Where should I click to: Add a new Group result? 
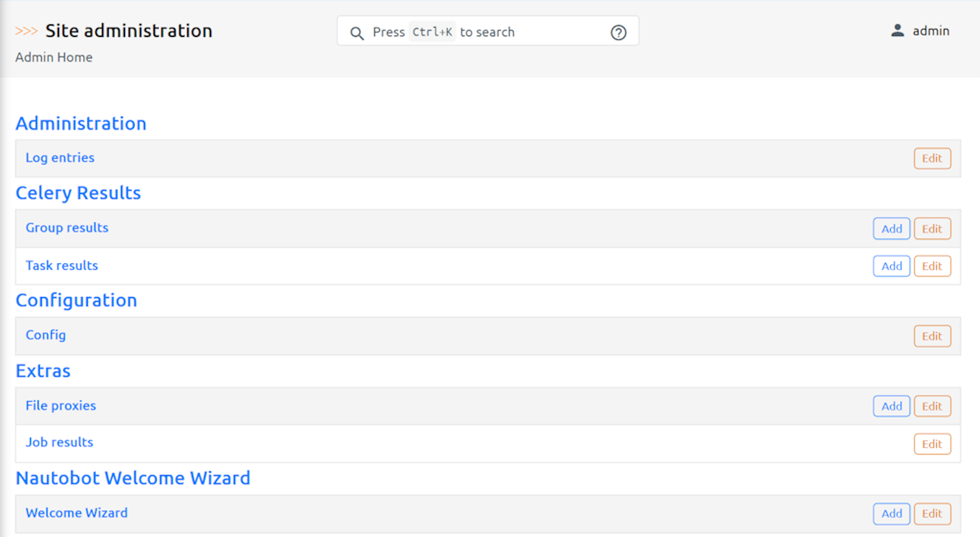[891, 229]
